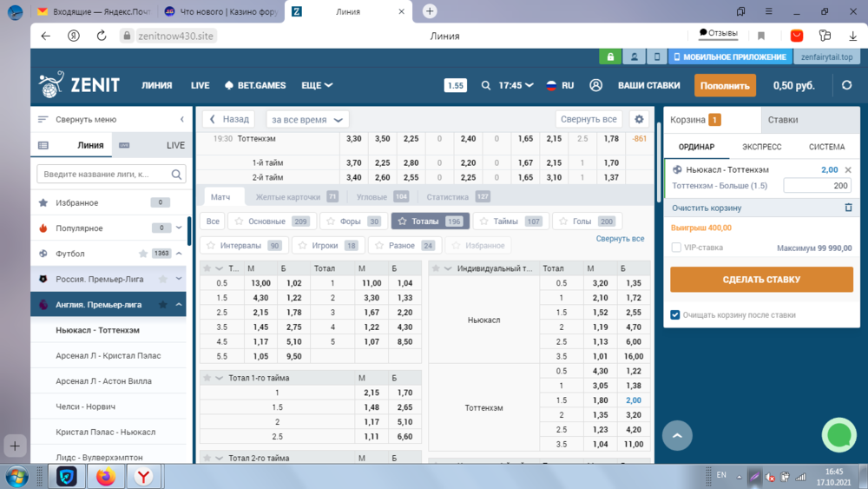Switch language via the RU flag
Viewport: 868px width, 489px height.
pos(560,85)
